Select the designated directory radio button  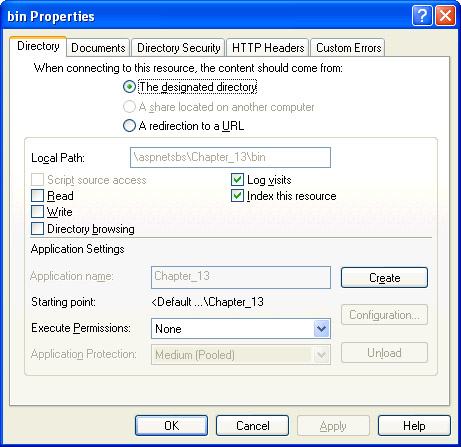(x=129, y=87)
